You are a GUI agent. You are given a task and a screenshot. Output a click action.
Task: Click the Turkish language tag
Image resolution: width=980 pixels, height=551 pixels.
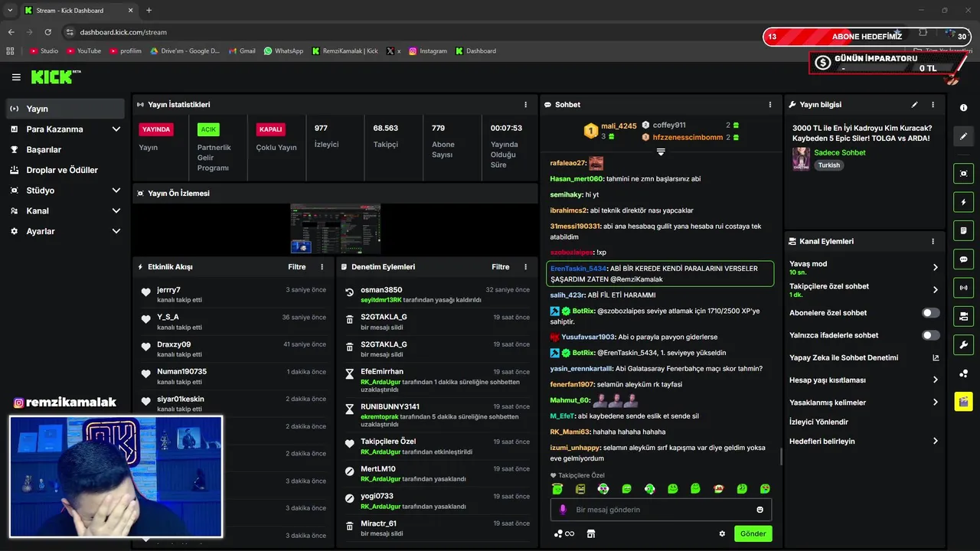[828, 165]
